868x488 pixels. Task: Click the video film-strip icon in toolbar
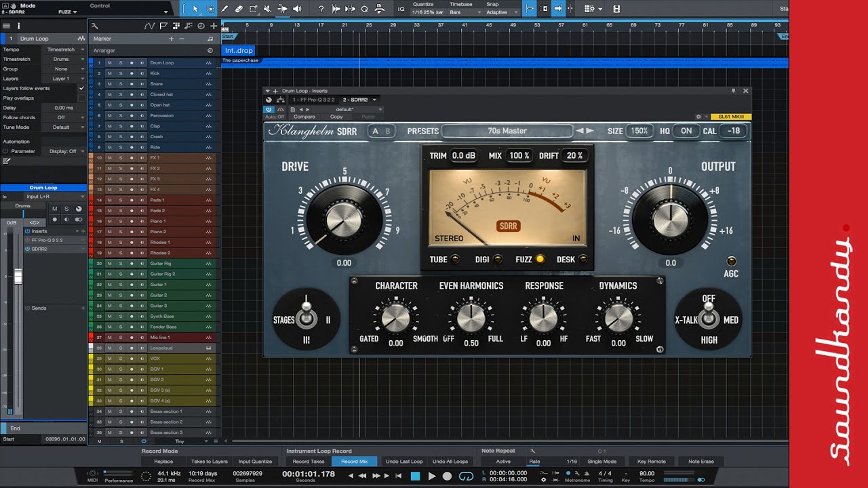616,9
